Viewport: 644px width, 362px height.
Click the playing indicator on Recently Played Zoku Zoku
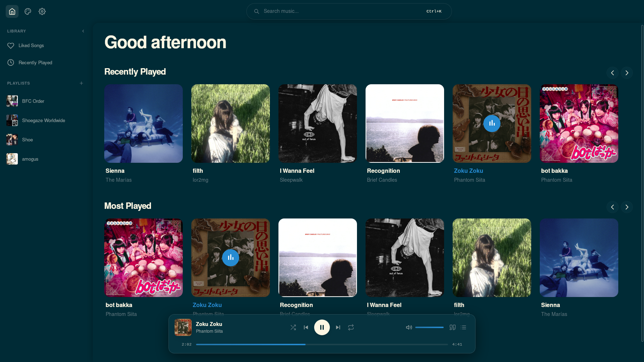click(492, 124)
